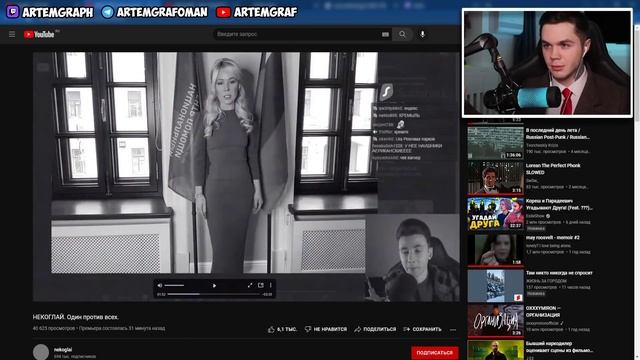Click the red ПОДПИСАТЬСЯ subscribe button
Image resolution: width=640 pixels, height=360 pixels.
pyautogui.click(x=435, y=353)
